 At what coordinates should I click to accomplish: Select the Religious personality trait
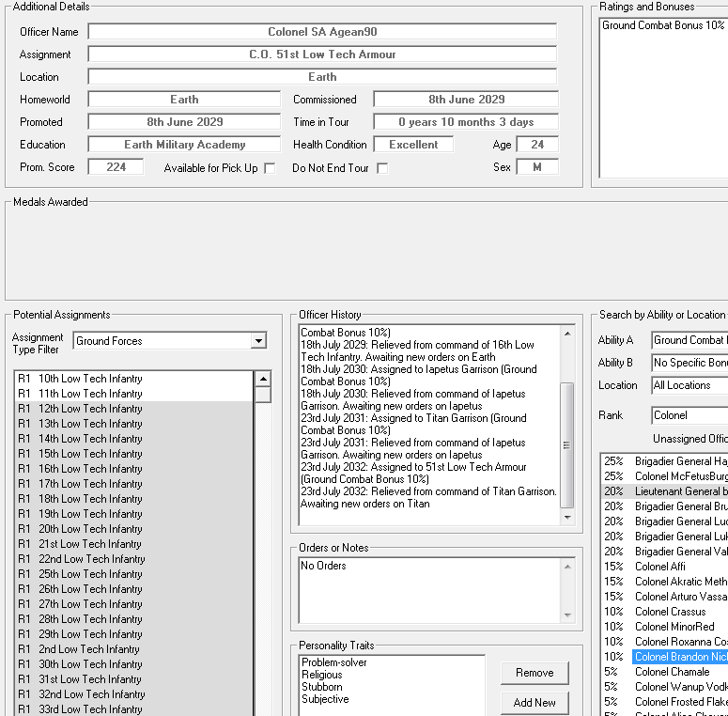pos(322,675)
